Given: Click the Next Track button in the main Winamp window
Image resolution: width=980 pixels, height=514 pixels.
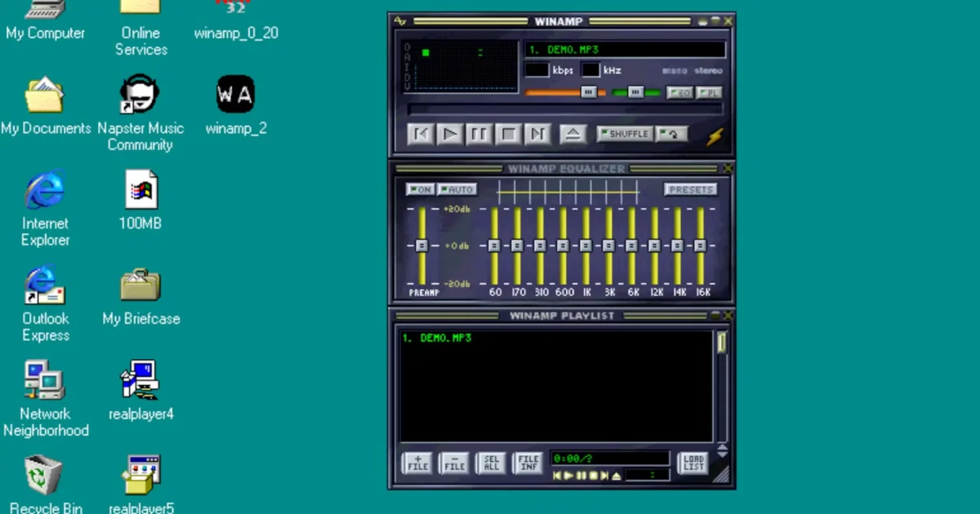Looking at the screenshot, I should click(x=537, y=134).
